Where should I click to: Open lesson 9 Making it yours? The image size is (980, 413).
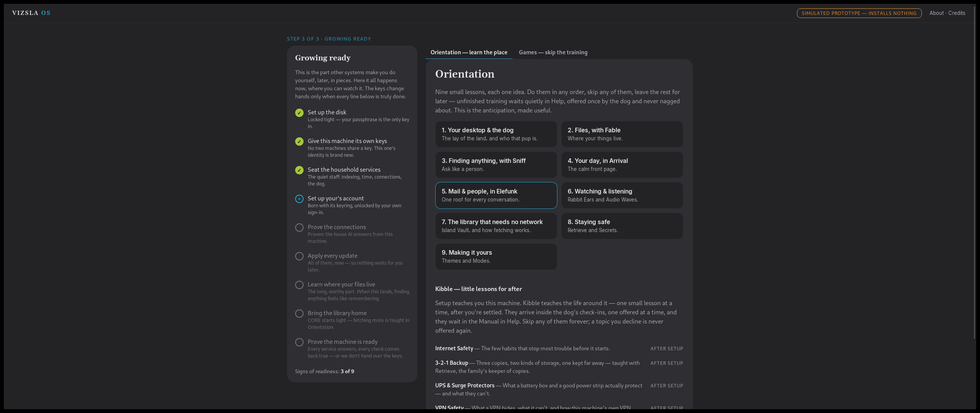496,257
